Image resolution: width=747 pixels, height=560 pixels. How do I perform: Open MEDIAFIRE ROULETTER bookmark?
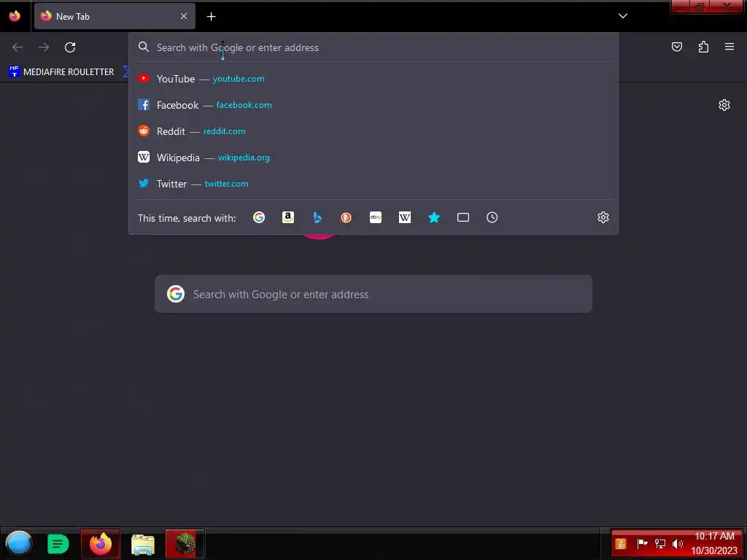(62, 72)
